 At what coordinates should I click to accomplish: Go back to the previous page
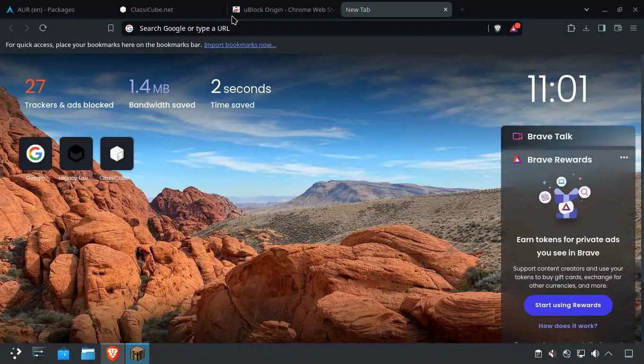(11, 28)
